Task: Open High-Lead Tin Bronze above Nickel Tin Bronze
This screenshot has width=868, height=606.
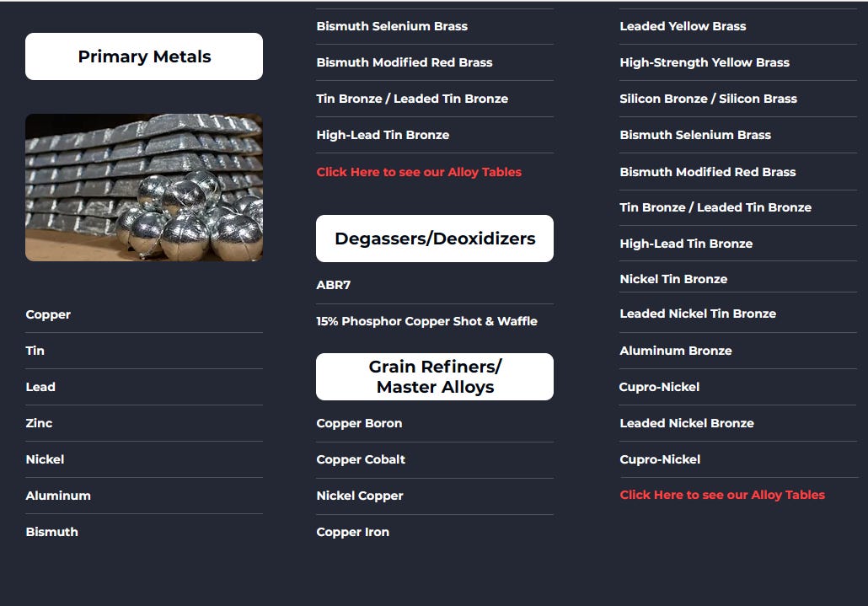Action: coord(686,244)
